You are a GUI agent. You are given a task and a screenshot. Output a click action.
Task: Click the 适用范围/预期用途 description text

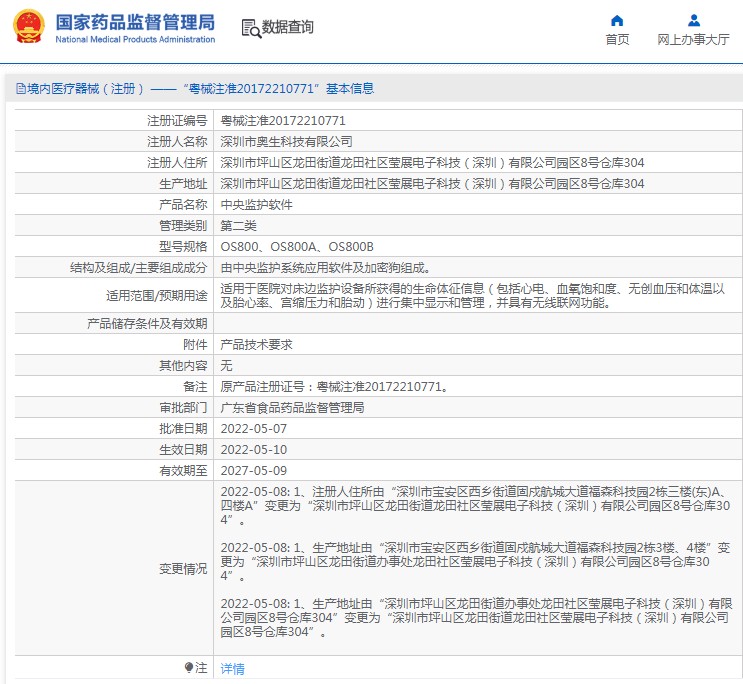coord(472,295)
